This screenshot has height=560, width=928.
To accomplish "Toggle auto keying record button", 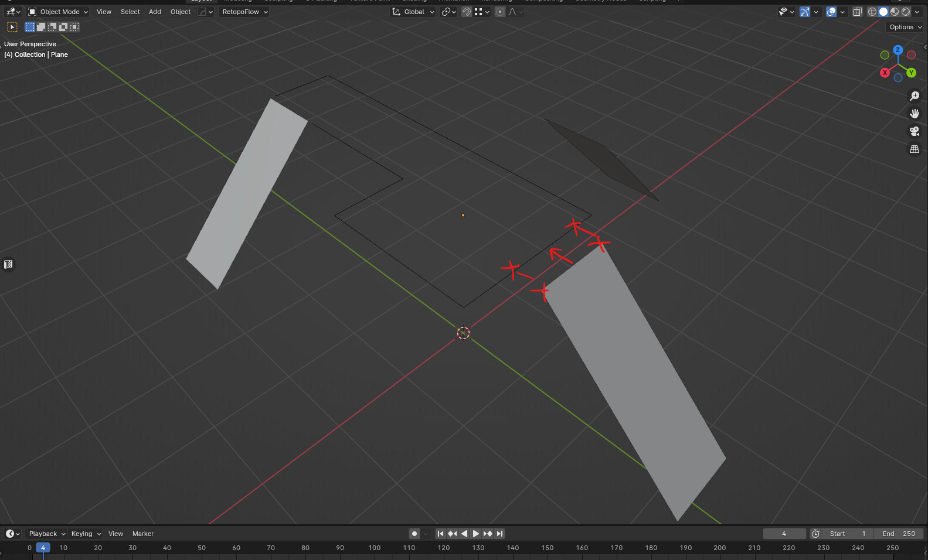I will (414, 534).
